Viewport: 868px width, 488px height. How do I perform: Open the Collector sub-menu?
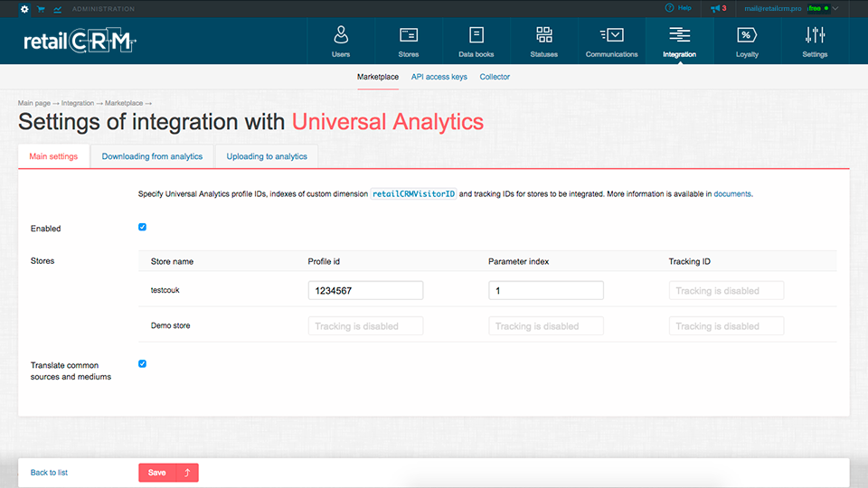[495, 77]
